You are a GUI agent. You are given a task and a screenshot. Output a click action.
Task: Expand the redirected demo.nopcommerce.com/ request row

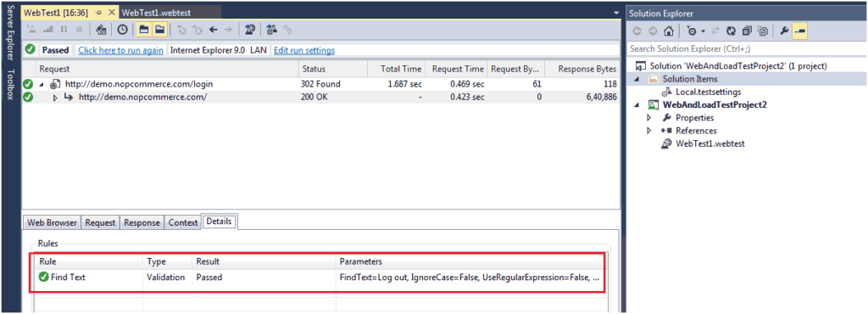(x=55, y=98)
